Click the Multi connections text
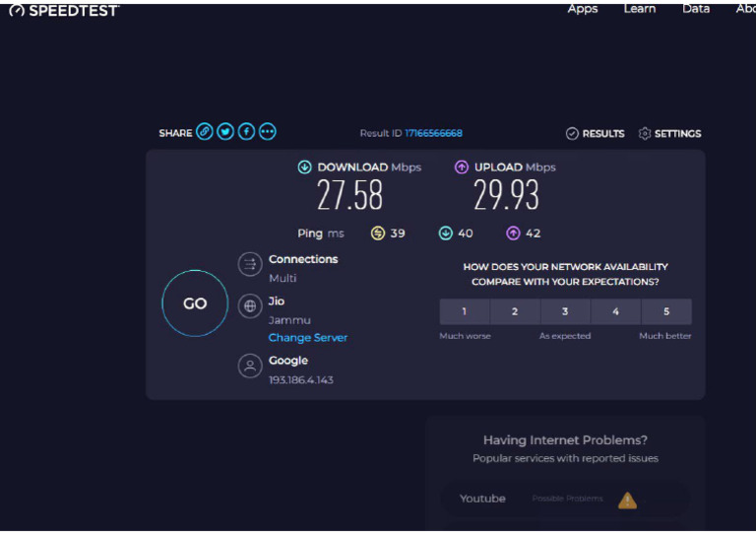Viewport: 756px width, 535px height. [x=283, y=279]
